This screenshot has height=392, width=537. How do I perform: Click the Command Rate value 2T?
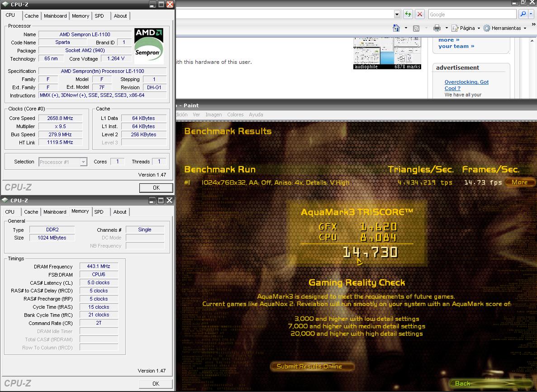click(x=99, y=323)
